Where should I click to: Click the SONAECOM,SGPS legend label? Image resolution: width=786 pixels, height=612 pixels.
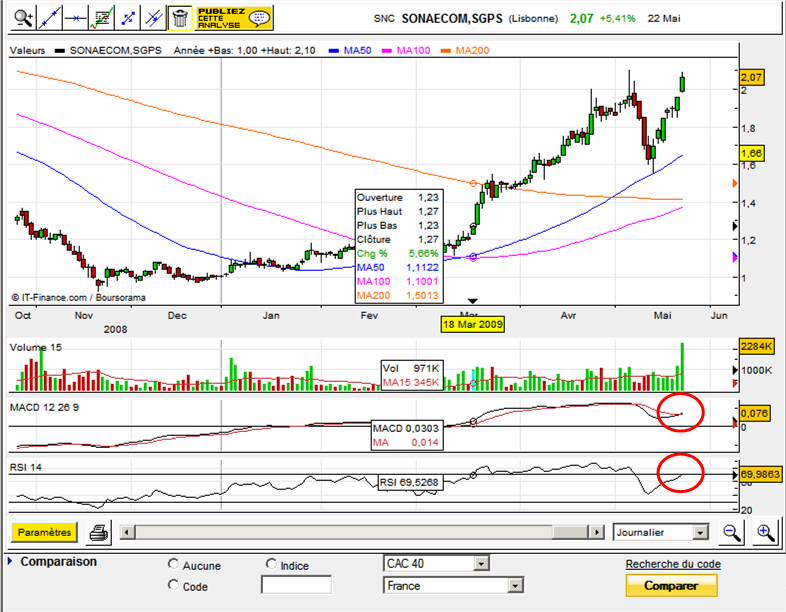[x=116, y=51]
